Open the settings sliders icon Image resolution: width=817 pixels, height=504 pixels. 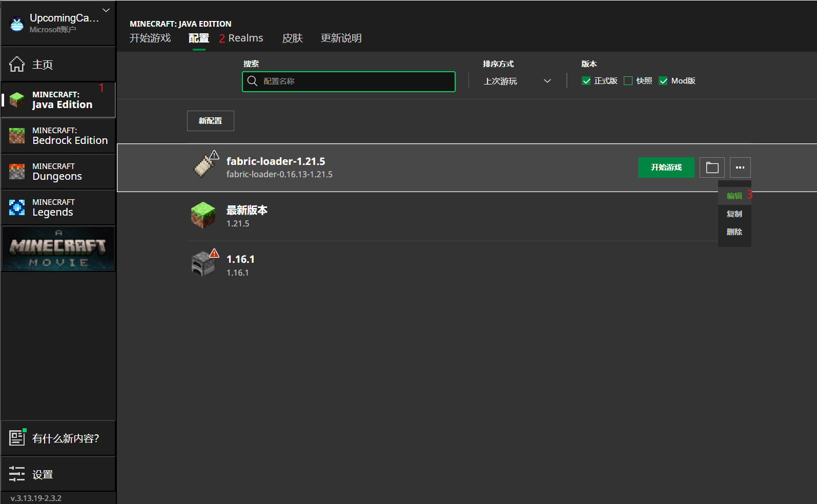(17, 474)
